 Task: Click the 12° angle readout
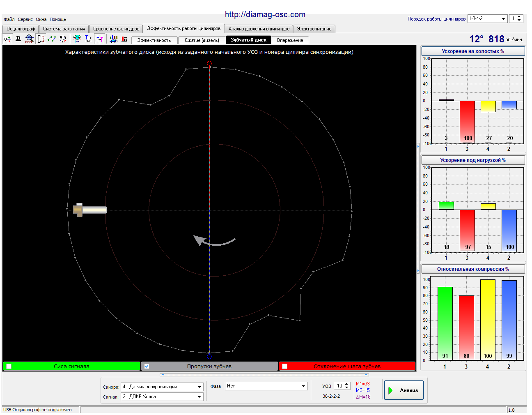(477, 39)
